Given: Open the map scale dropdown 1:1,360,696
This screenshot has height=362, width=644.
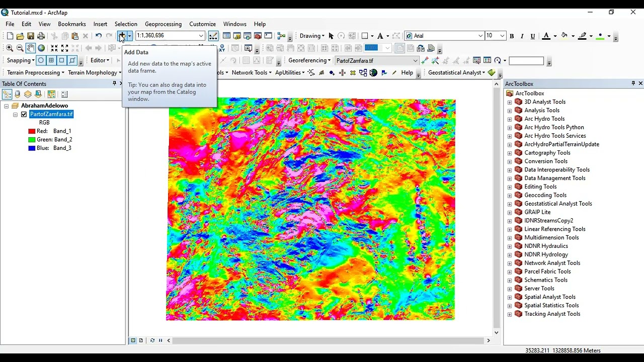Looking at the screenshot, I should tap(201, 36).
